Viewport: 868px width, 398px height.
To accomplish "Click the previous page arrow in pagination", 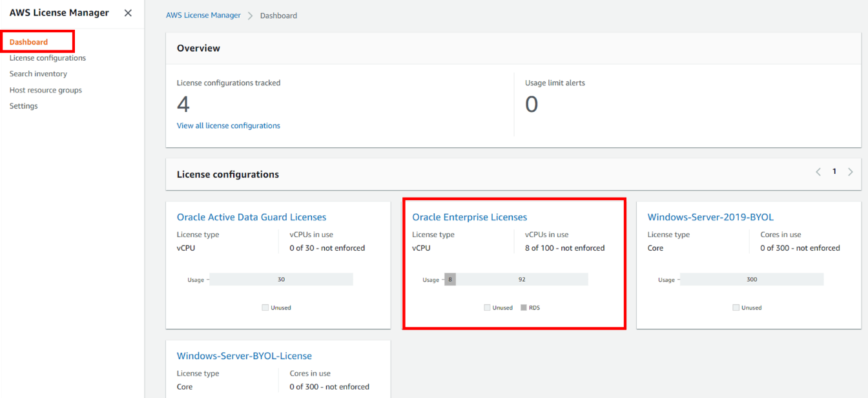I will click(818, 171).
